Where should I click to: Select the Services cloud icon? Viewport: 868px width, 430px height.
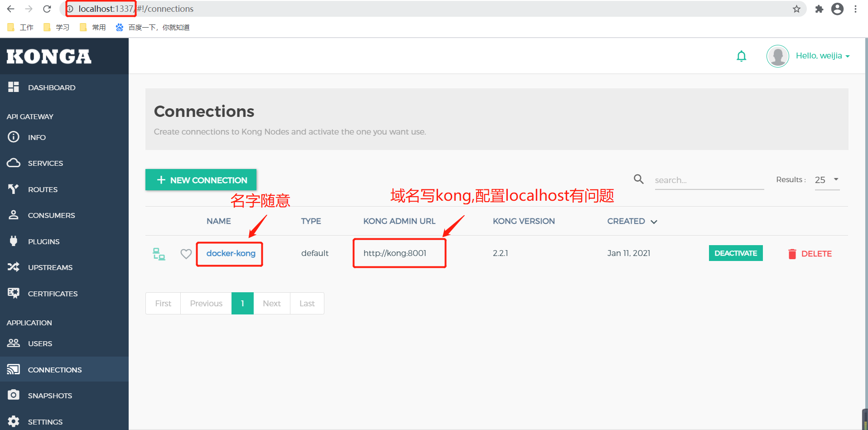point(14,163)
